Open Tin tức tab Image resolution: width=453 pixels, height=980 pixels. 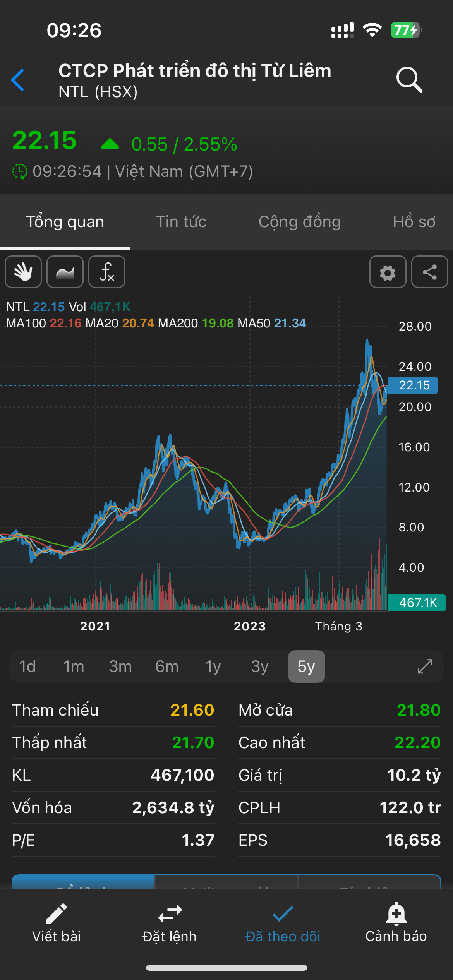point(181,222)
